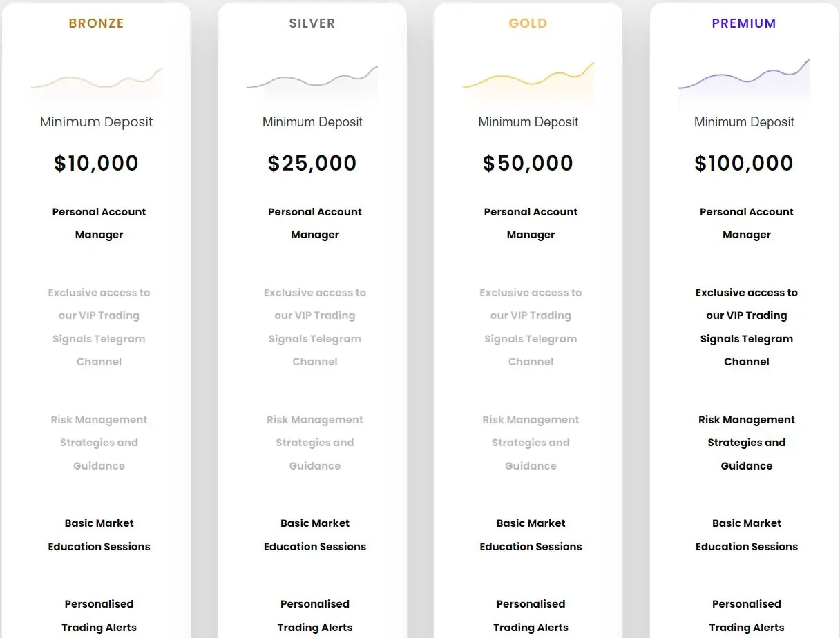This screenshot has width=840, height=638.
Task: Click Premium's VIP Trading Signals Telegram feature
Action: [x=747, y=327]
